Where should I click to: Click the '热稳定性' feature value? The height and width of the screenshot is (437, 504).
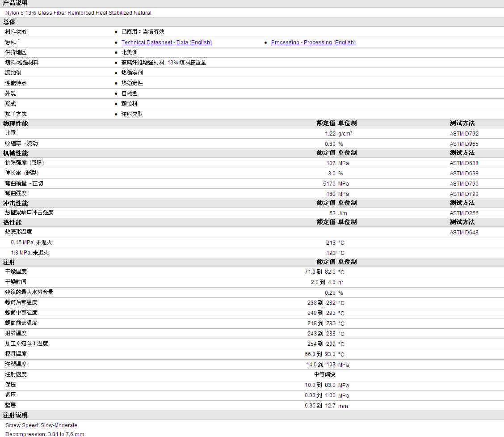tap(132, 83)
